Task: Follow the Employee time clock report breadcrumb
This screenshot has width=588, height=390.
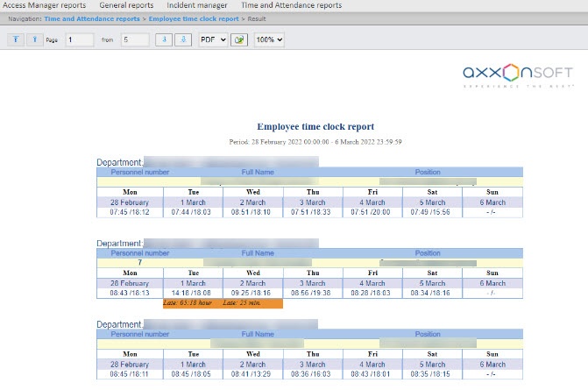Action: pyautogui.click(x=193, y=18)
